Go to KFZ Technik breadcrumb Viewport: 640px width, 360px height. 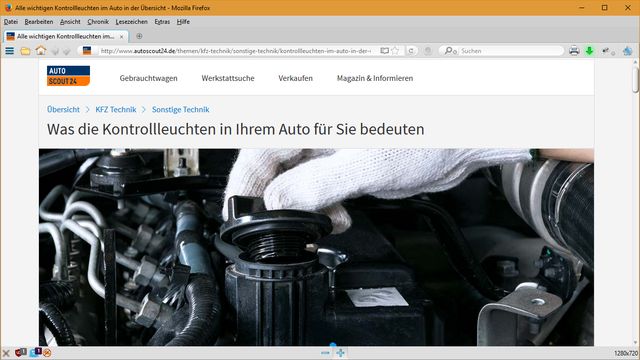(116, 109)
